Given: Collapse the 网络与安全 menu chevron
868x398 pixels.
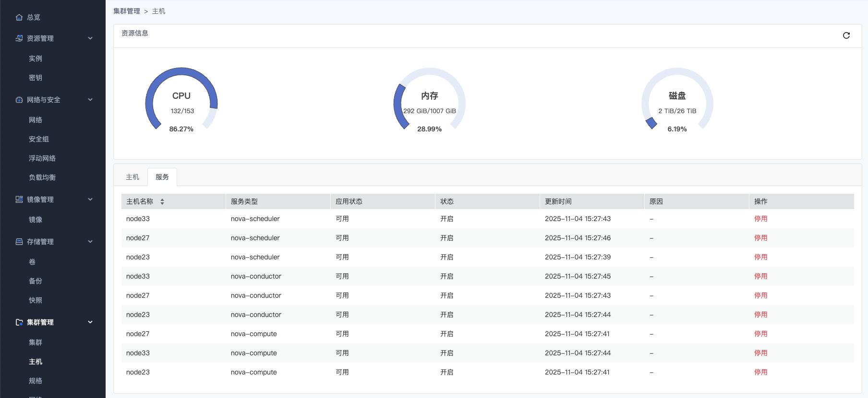Looking at the screenshot, I should 90,100.
